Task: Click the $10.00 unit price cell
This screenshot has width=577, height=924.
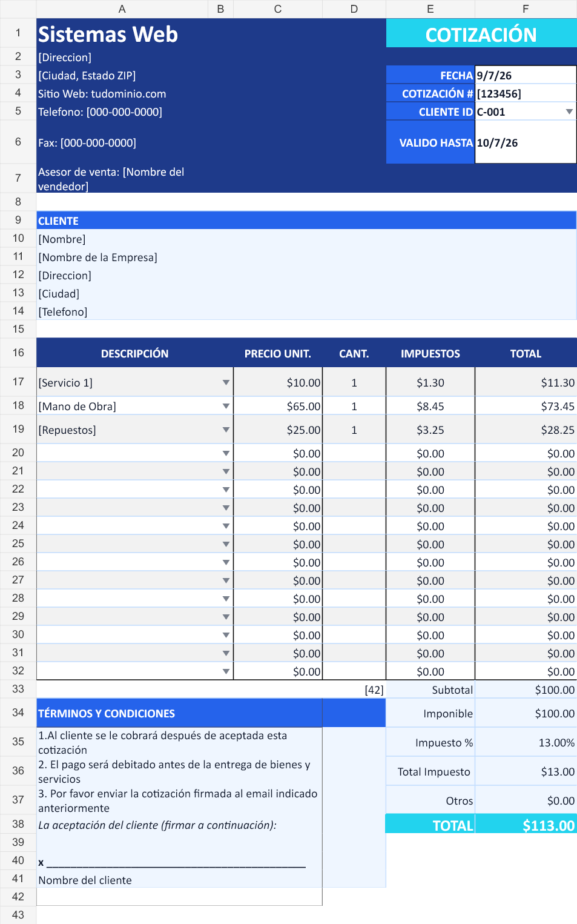Action: click(x=278, y=382)
